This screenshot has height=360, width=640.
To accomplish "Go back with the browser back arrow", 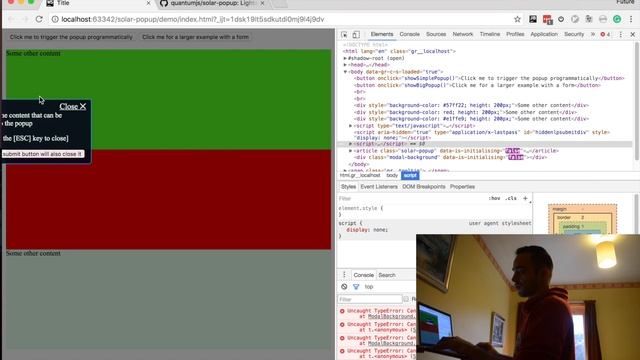I will 11,19.
